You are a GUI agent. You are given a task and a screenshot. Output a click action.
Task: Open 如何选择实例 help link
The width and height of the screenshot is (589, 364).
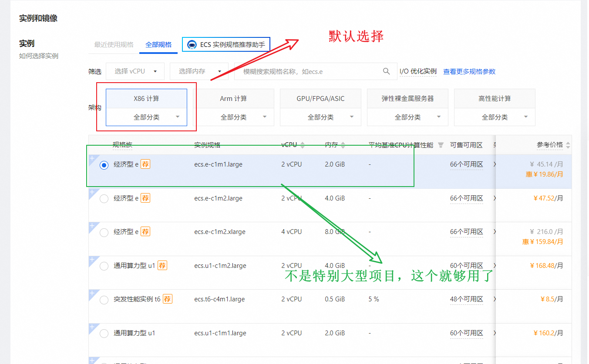click(x=39, y=56)
